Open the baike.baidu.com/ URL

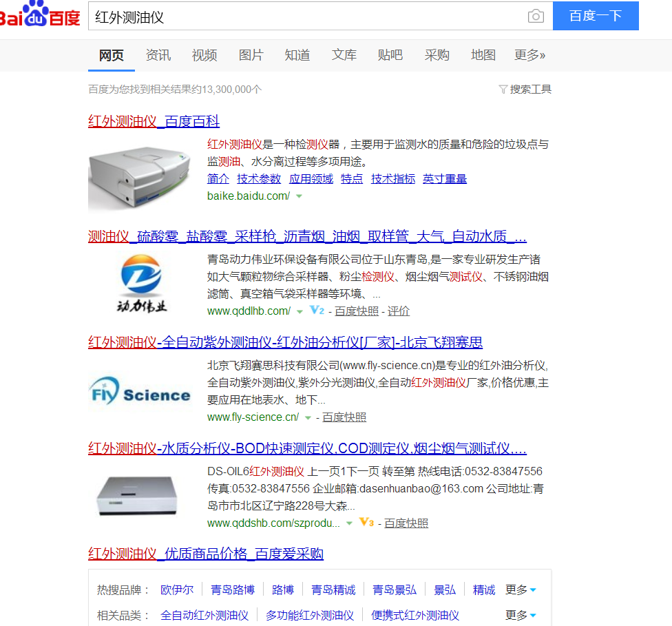tap(249, 196)
